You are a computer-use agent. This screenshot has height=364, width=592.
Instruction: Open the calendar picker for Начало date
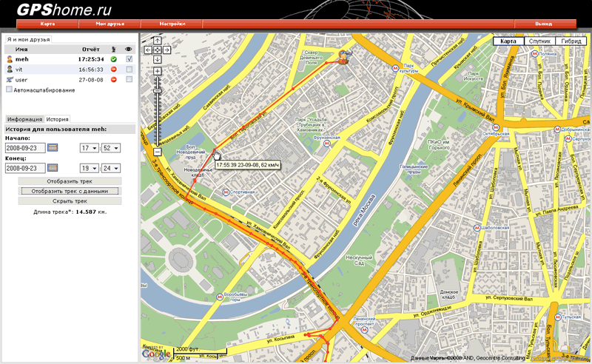pos(53,148)
